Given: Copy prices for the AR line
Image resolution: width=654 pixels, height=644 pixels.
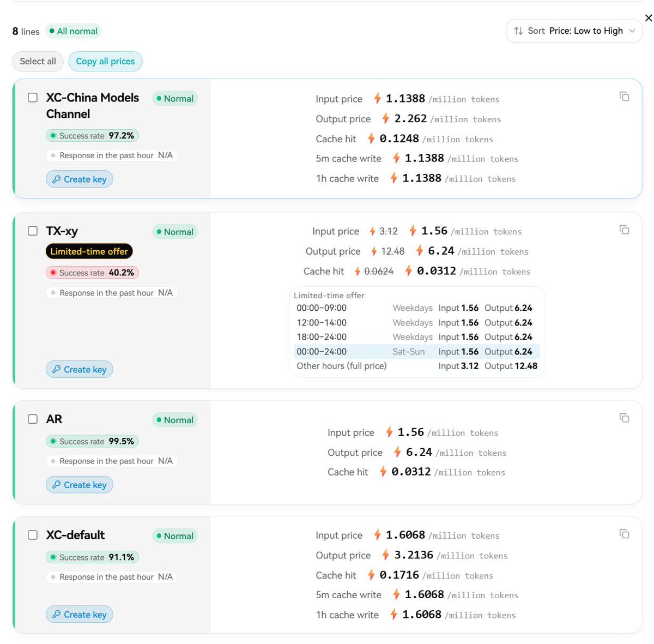Looking at the screenshot, I should click(x=625, y=418).
